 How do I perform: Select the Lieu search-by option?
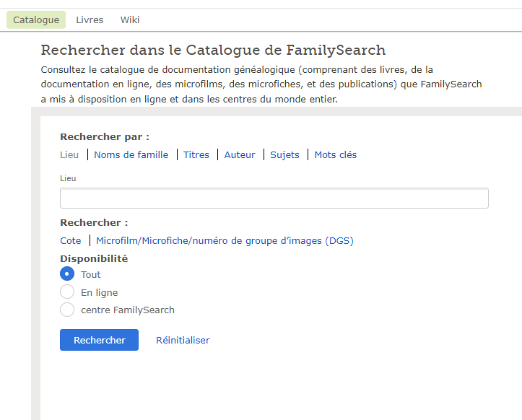coord(69,154)
